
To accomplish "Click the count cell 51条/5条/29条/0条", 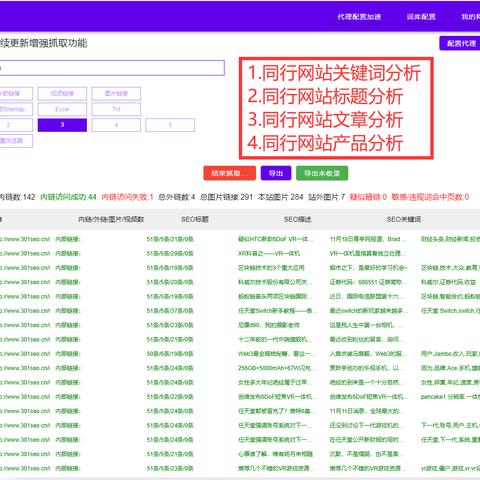I will [170, 253].
